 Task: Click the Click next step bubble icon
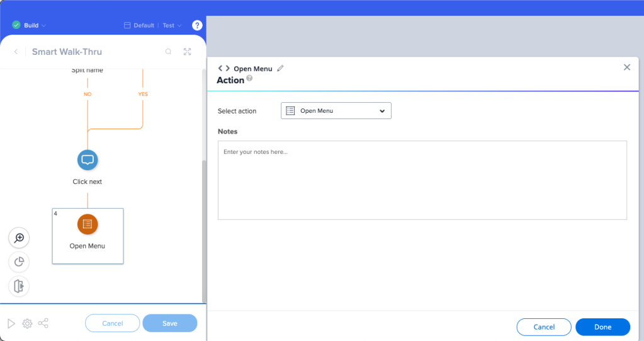[x=88, y=160]
